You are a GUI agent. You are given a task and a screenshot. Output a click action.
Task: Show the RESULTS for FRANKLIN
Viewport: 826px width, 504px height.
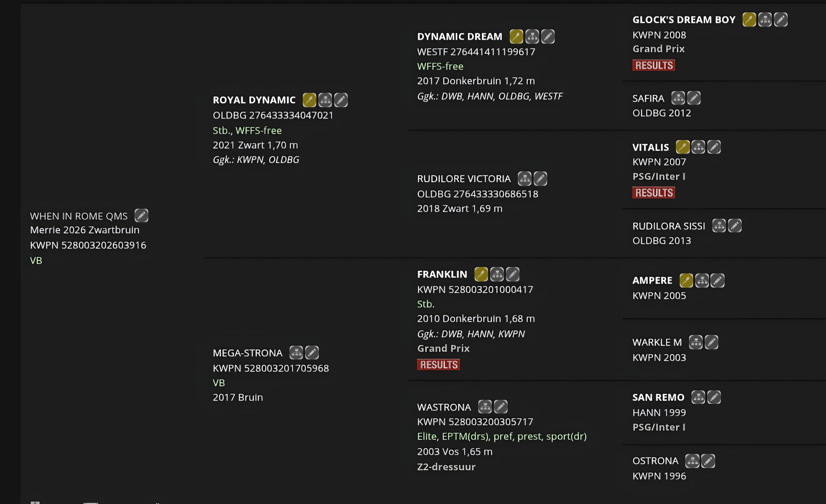coord(438,365)
